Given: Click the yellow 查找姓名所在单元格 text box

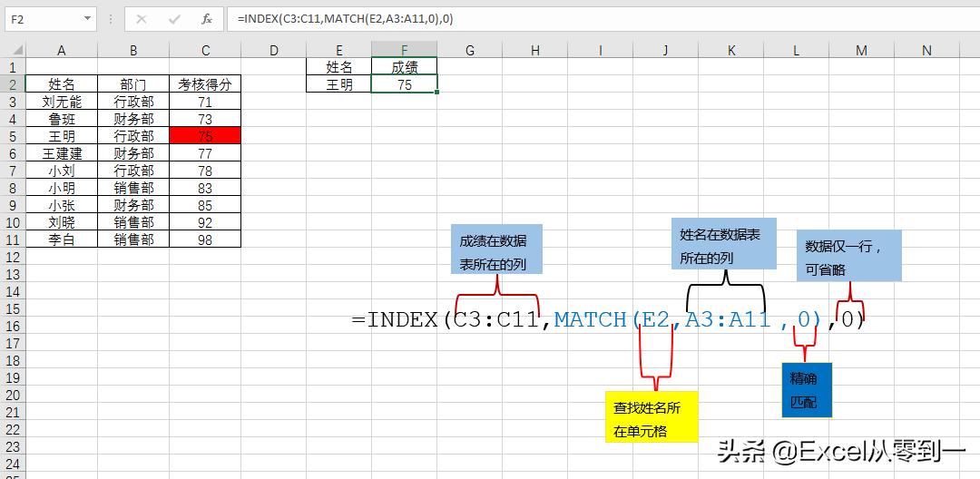Looking at the screenshot, I should click(x=652, y=416).
